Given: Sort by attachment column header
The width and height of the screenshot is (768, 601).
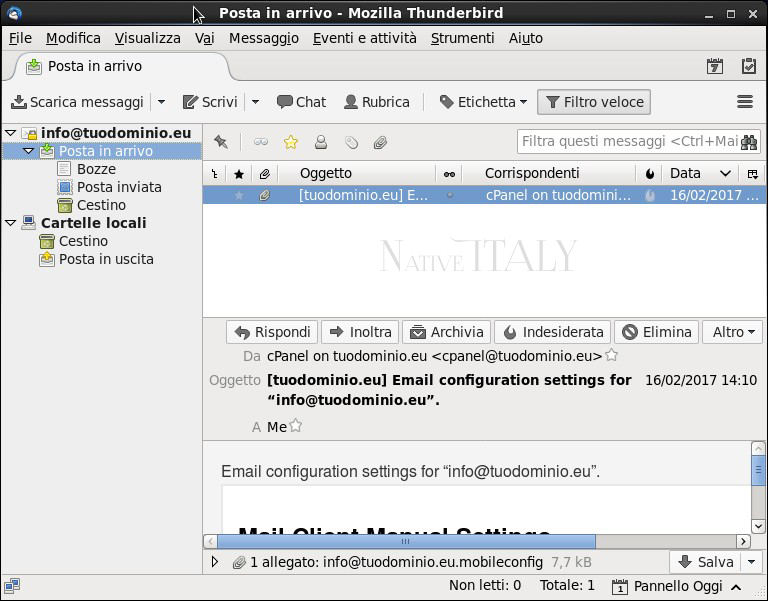Looking at the screenshot, I should click(264, 173).
